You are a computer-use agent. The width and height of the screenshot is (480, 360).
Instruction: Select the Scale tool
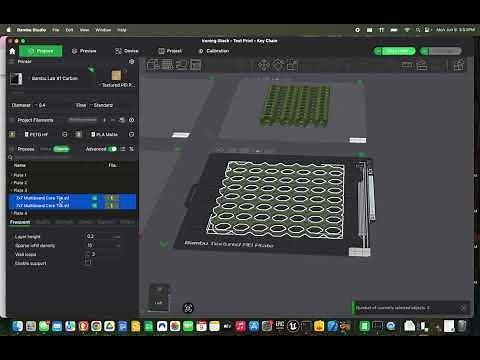[x=292, y=65]
